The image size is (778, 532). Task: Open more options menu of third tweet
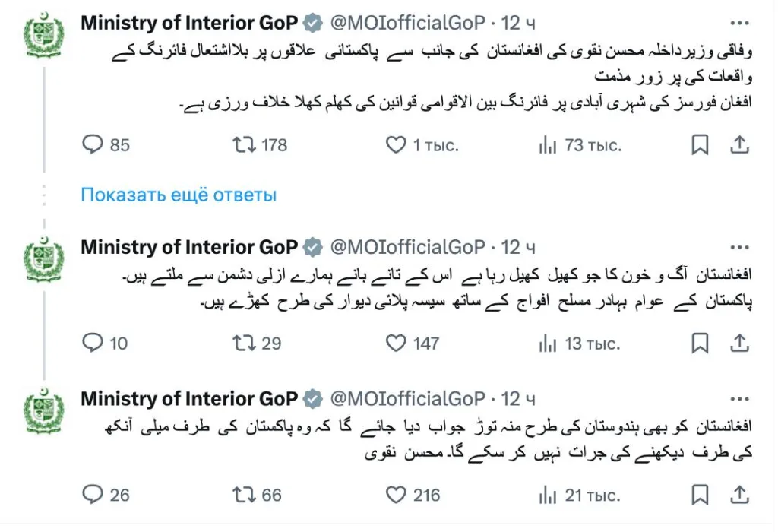[x=738, y=399]
